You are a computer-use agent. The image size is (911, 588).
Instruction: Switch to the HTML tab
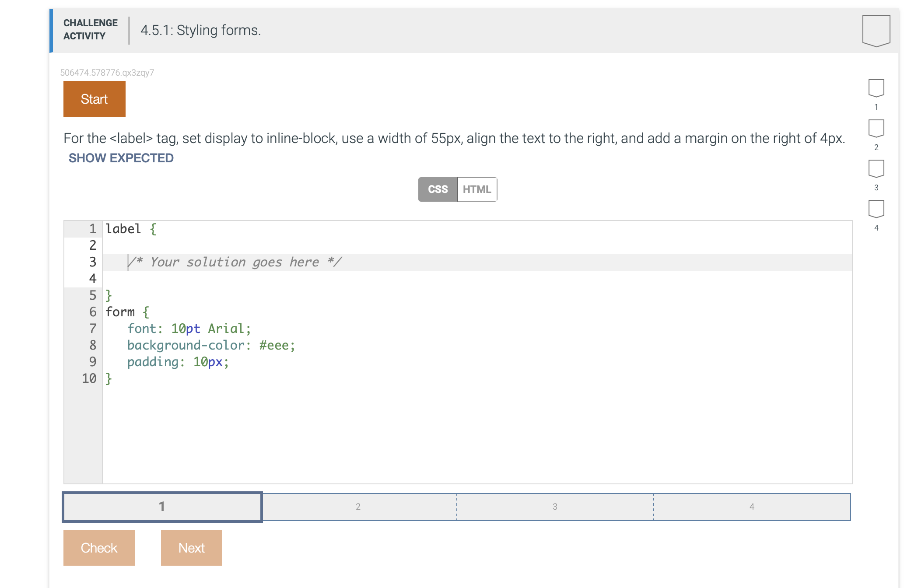[x=477, y=189]
